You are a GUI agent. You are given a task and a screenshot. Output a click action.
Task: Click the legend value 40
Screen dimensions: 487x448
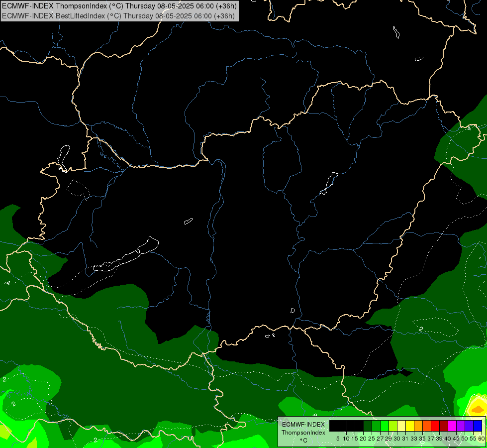tap(448, 439)
